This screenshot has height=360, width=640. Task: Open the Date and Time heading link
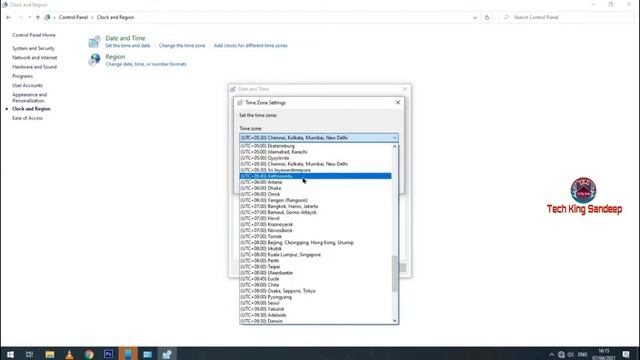tap(125, 38)
